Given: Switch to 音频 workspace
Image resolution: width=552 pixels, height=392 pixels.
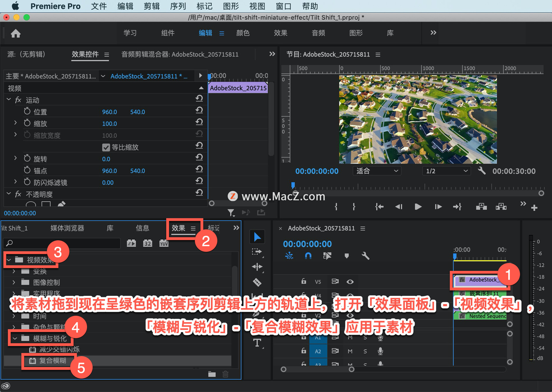Looking at the screenshot, I should (x=318, y=33).
